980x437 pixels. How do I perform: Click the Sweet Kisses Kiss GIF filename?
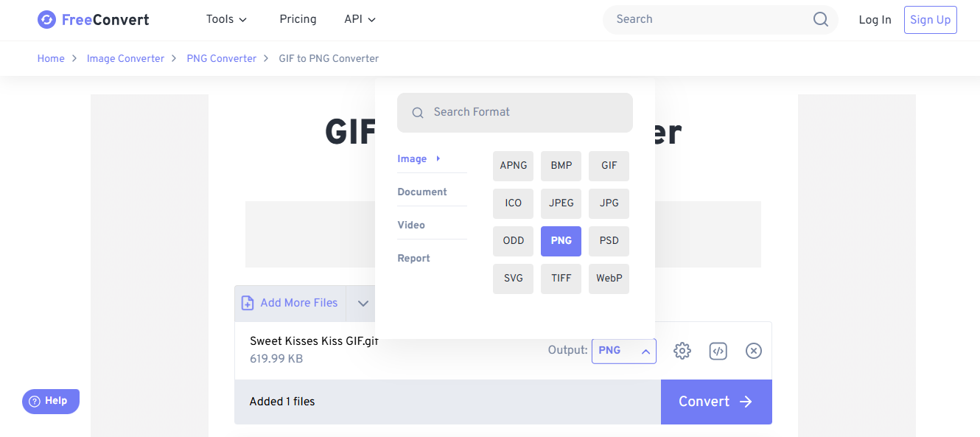point(314,341)
